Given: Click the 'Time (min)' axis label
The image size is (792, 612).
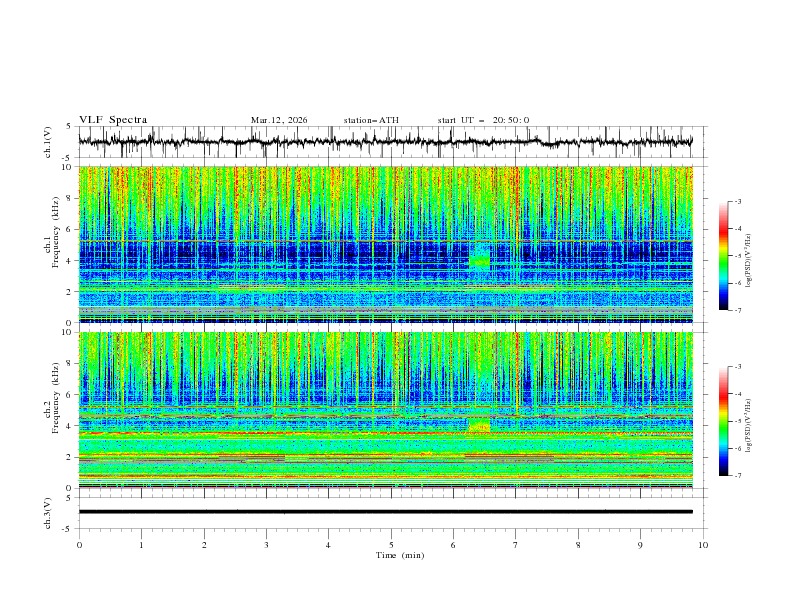Looking at the screenshot, I should 400,555.
